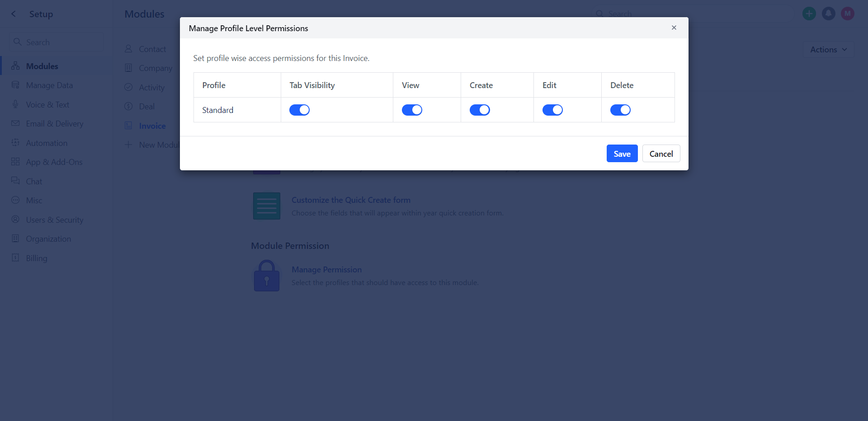Viewport: 868px width, 421px height.
Task: Open the Company module icon
Action: coord(128,68)
